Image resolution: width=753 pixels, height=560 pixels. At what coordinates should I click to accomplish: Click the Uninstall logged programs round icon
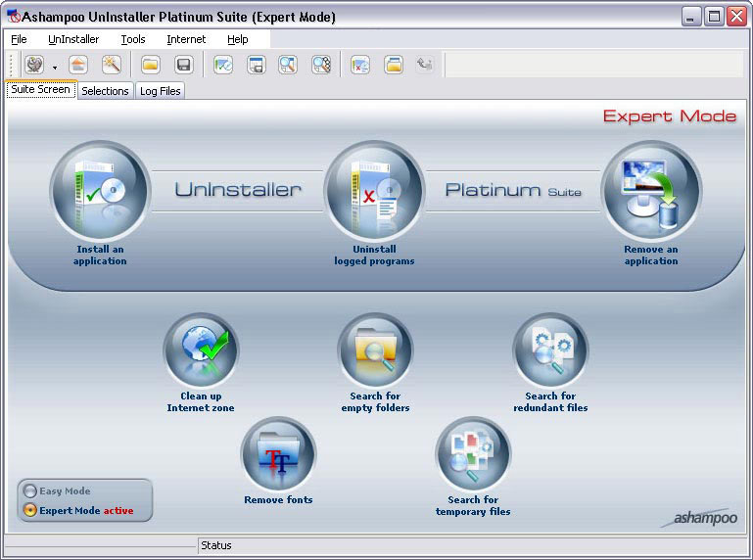click(x=374, y=191)
